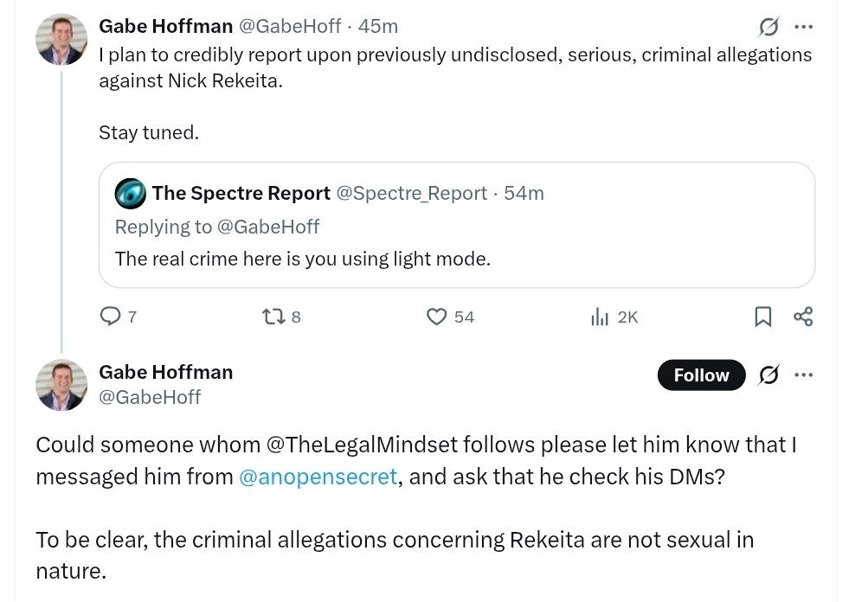868x602 pixels.
Task: Click Gabe Hoffman's second avatar photo
Action: (61, 385)
